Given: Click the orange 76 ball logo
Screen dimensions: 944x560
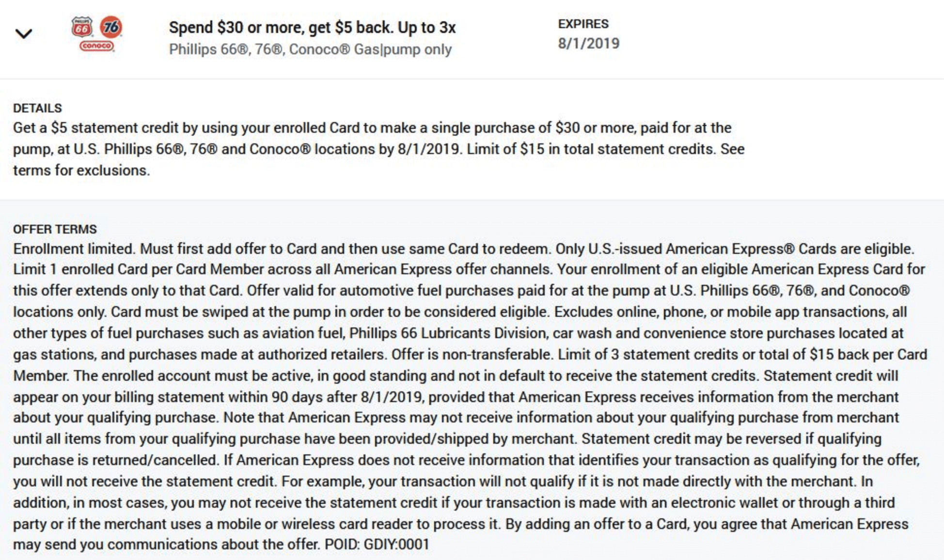Looking at the screenshot, I should click(x=111, y=27).
